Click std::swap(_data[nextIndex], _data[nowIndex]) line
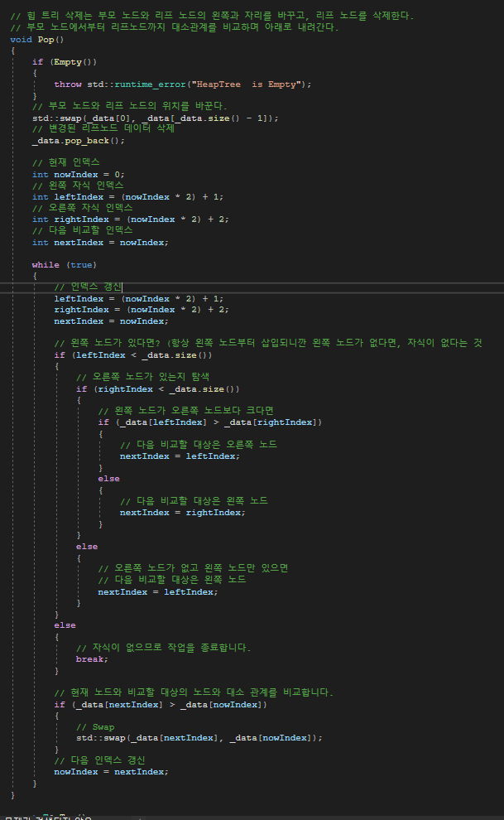504x820 pixels. [199, 739]
